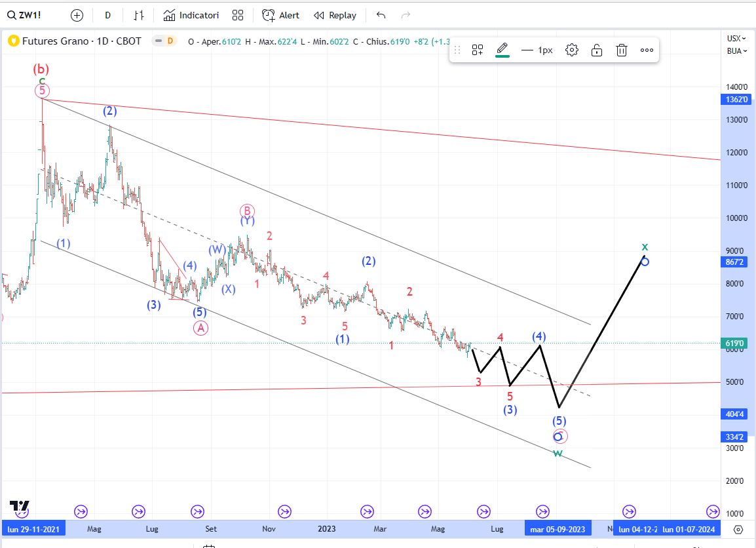This screenshot has height=548, width=756.
Task: Change line color with pencil tool
Action: tap(502, 50)
